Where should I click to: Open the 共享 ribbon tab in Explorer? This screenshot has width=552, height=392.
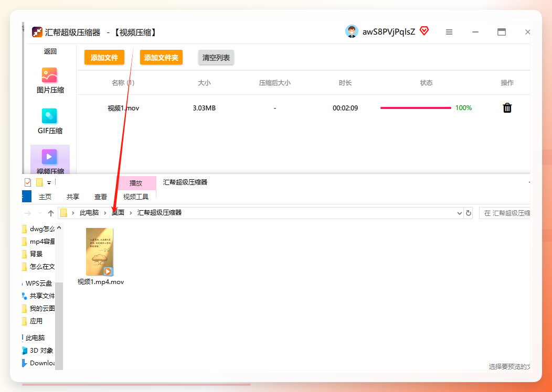[x=73, y=197]
